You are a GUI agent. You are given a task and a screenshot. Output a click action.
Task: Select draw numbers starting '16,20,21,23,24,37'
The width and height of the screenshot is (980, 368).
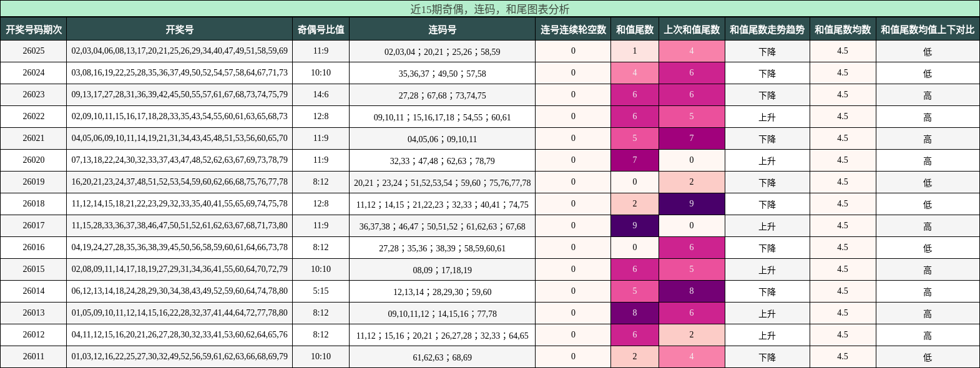[180, 182]
